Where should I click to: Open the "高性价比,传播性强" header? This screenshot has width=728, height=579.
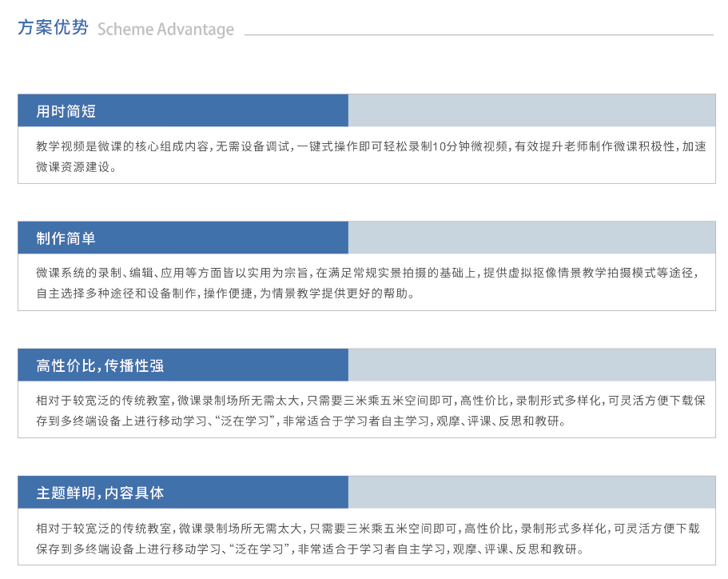183,365
